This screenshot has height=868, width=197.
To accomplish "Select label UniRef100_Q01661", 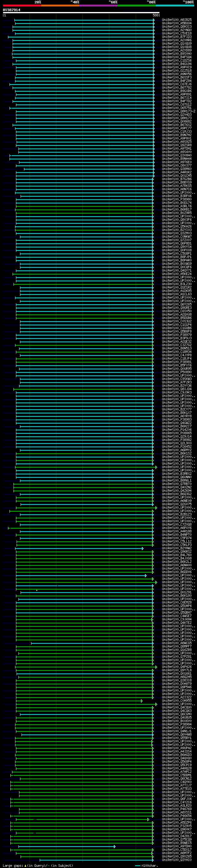I will click(x=176, y=673).
